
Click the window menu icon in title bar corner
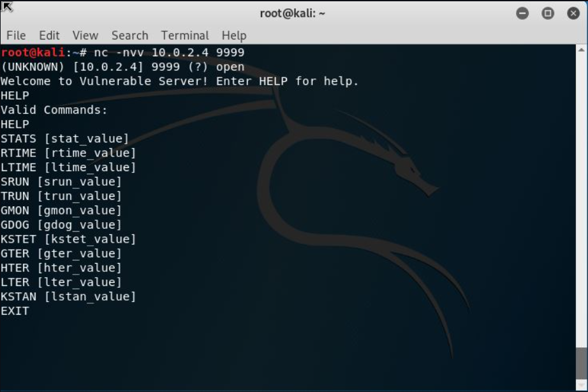(8, 7)
